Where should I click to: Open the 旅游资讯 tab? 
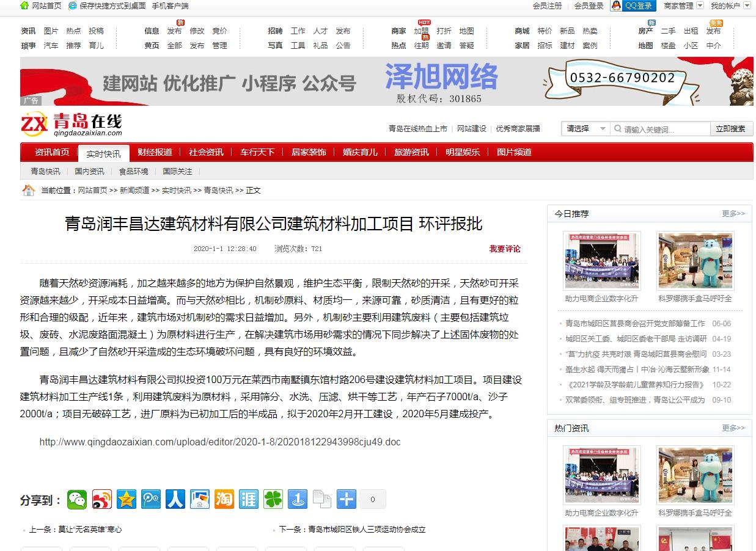[x=411, y=152]
